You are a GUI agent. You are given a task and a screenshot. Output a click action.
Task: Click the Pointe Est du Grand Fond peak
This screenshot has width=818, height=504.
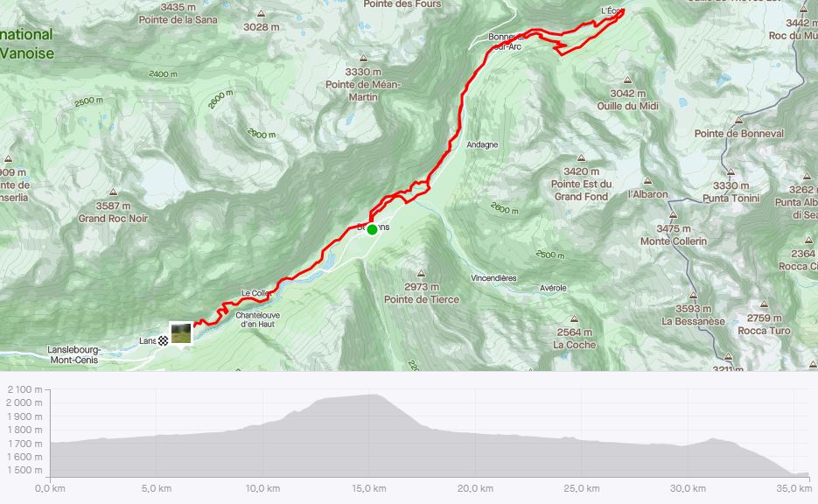(x=581, y=157)
